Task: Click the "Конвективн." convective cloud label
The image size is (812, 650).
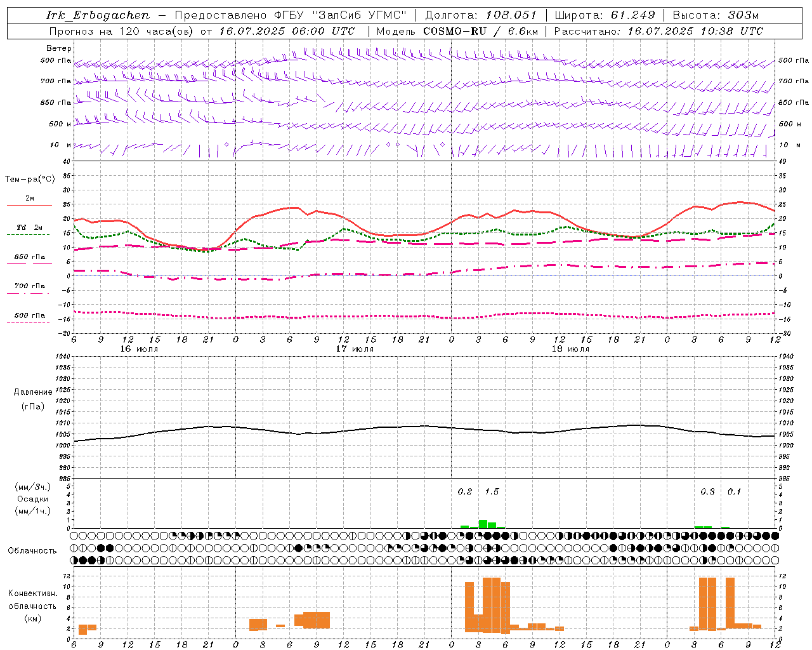Action: tap(32, 594)
